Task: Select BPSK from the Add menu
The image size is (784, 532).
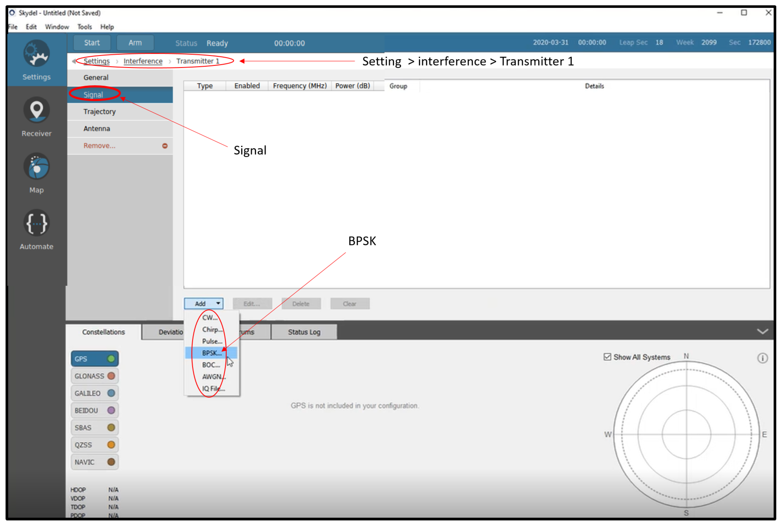Action: [x=211, y=353]
